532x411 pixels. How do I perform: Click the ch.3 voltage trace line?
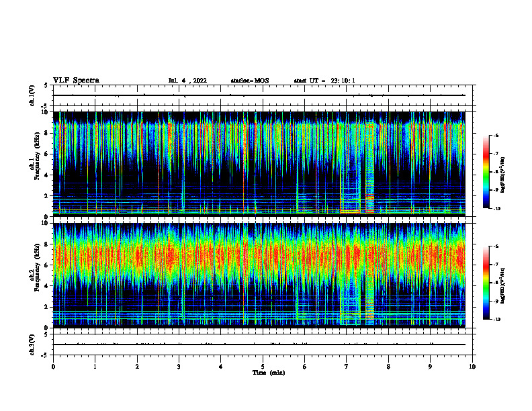point(259,345)
